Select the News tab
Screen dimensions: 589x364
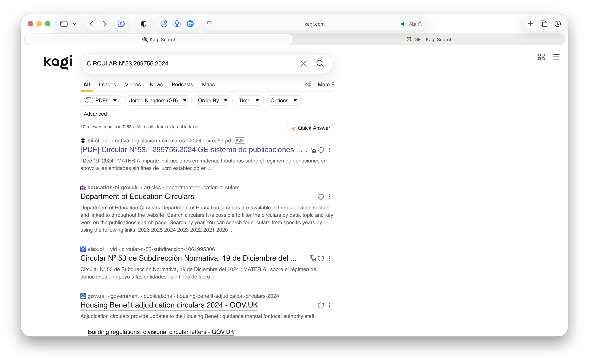(156, 85)
